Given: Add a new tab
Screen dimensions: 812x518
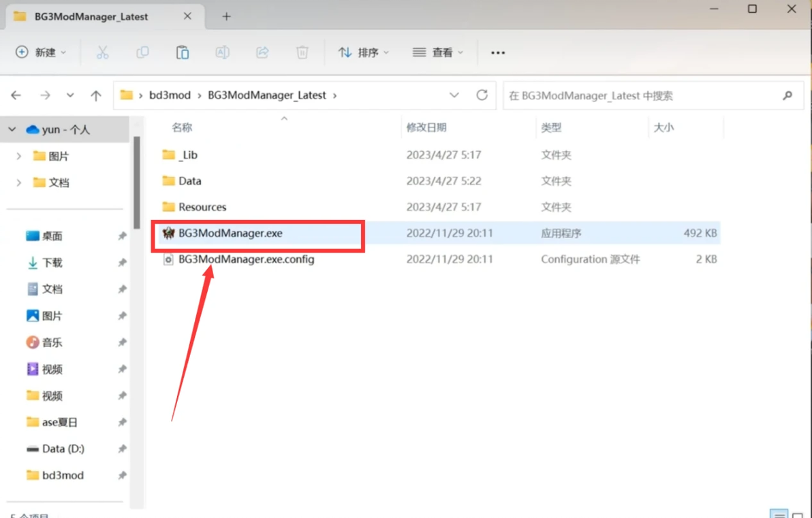Looking at the screenshot, I should pos(226,16).
